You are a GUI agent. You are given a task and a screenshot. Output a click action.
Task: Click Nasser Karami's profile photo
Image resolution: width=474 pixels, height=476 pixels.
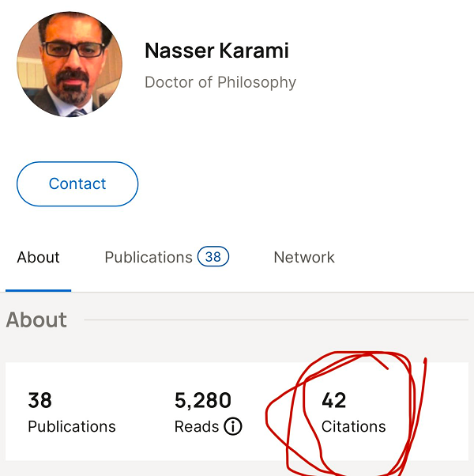coord(70,65)
